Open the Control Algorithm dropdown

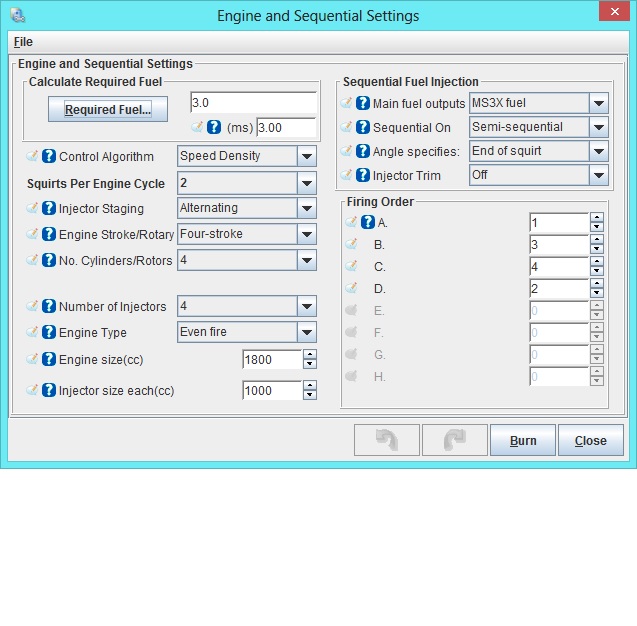(307, 156)
